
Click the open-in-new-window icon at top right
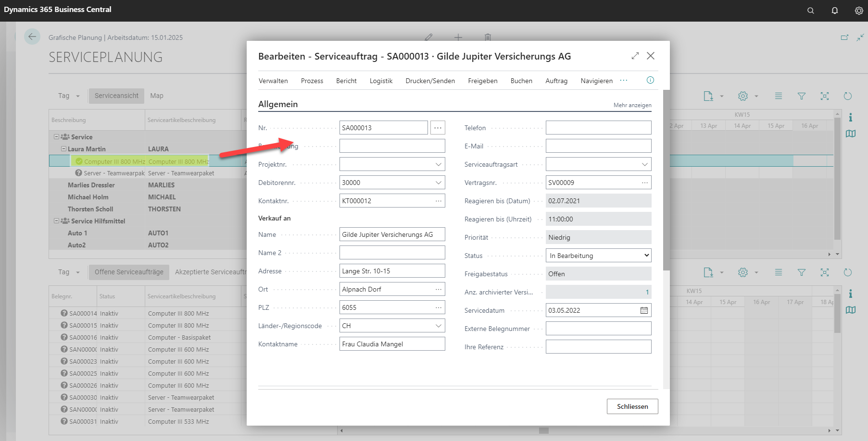[x=844, y=37]
